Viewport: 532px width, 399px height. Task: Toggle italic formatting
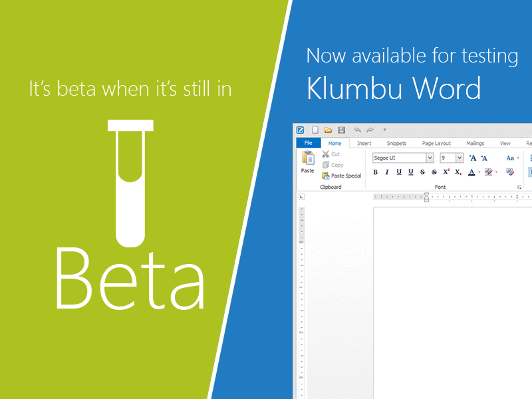[x=387, y=172]
